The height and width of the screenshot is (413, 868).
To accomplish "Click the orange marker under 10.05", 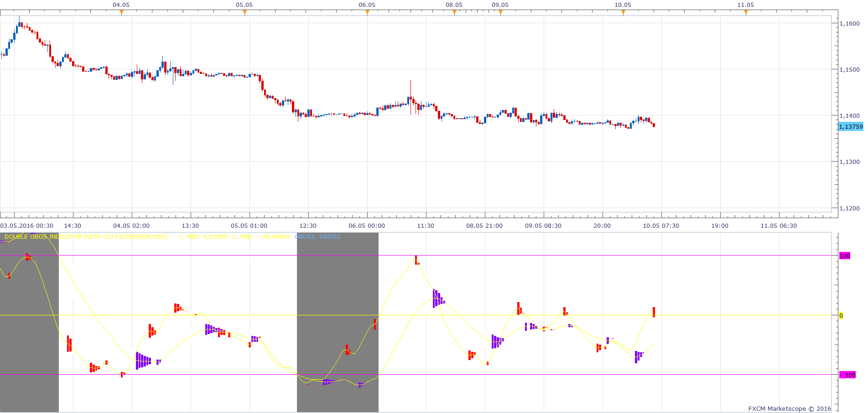I will tap(623, 12).
